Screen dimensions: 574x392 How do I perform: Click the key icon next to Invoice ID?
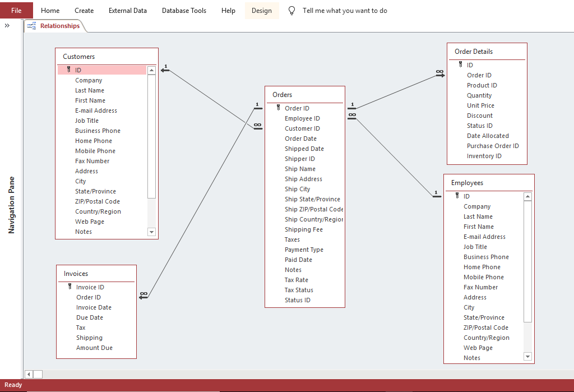(x=70, y=287)
